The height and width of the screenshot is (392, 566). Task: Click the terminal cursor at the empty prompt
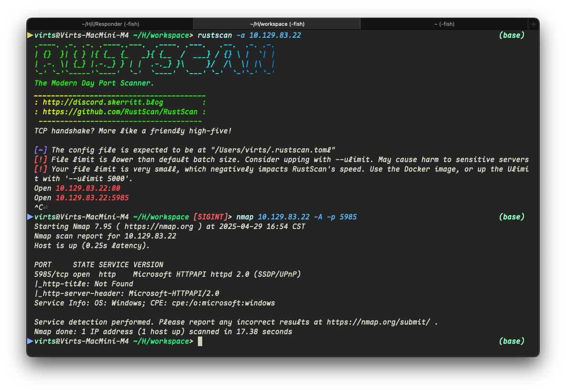click(200, 341)
